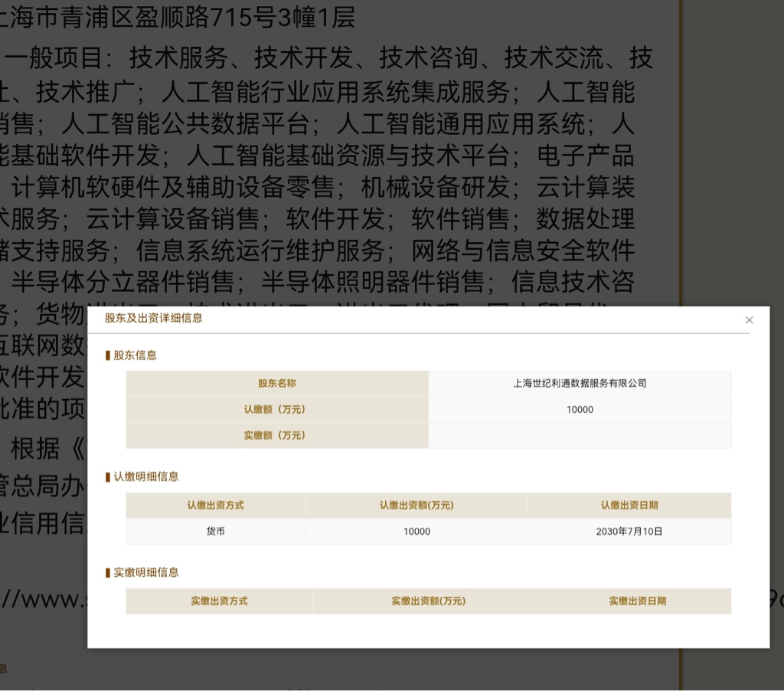Select shareholder name 上海世纪利通数据服务有限公司
Screen dimensions: 784x691
pos(580,383)
